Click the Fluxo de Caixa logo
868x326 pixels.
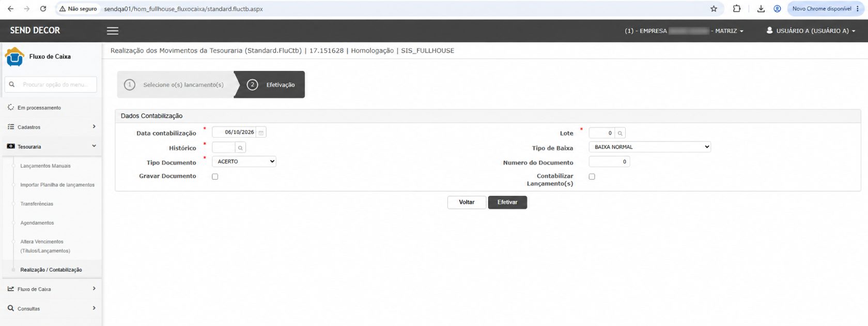(x=14, y=57)
